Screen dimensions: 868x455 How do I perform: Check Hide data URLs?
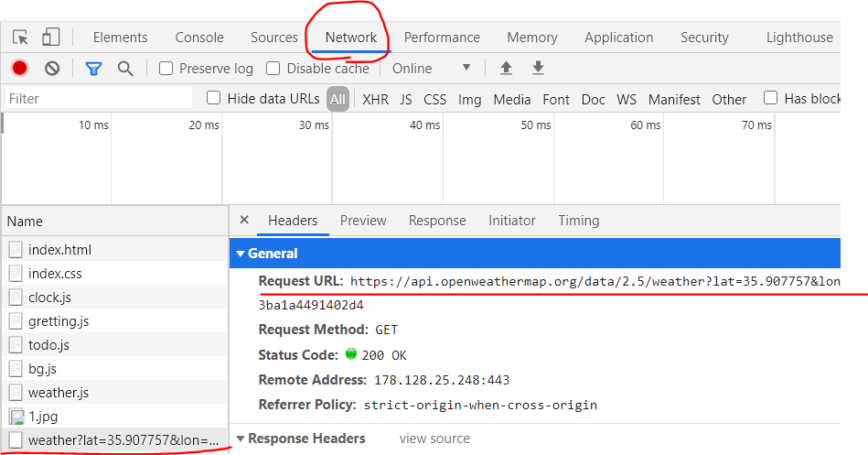click(x=214, y=98)
